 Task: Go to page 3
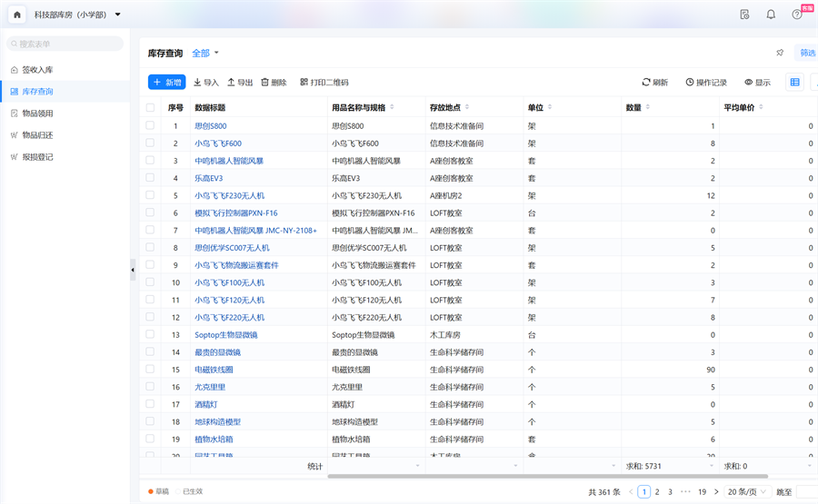pos(671,491)
